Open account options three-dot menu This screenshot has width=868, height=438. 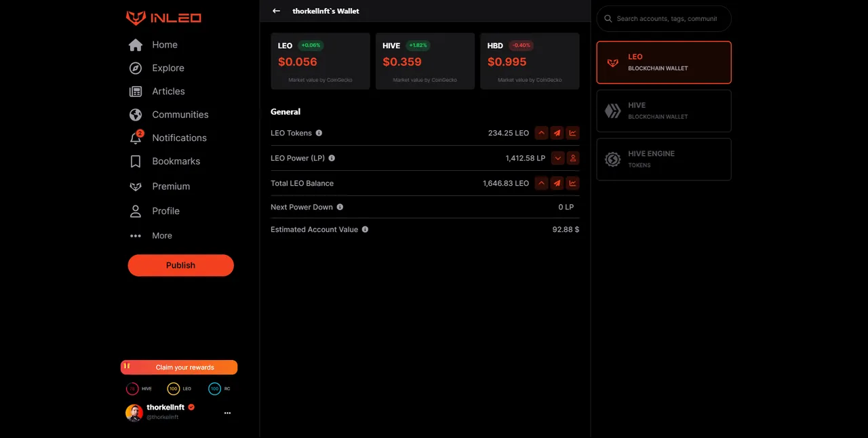pos(227,412)
